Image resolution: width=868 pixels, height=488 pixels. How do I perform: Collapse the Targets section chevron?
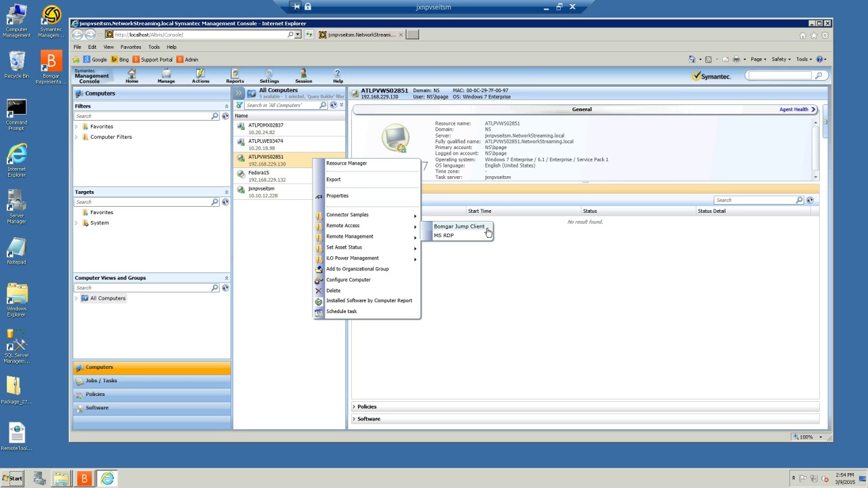[x=226, y=192]
